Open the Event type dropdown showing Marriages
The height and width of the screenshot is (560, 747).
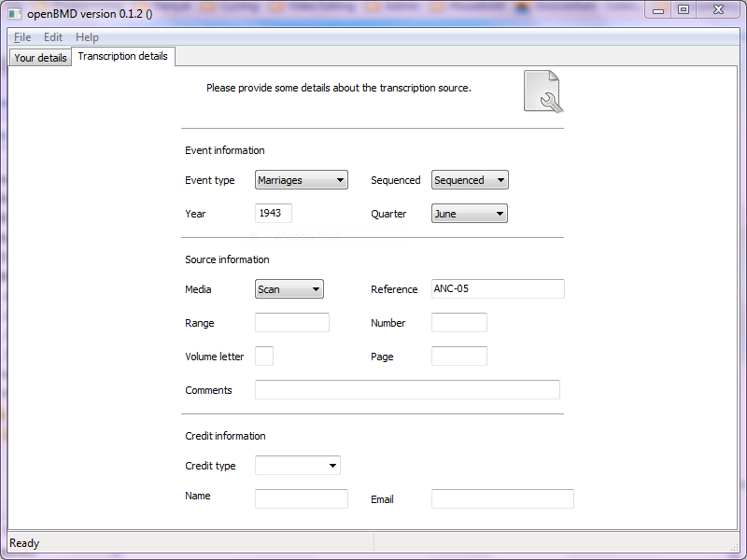(301, 180)
